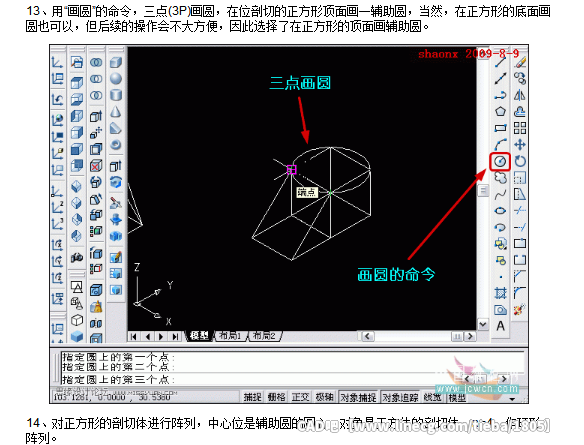Go to next layout tab arrow

pyautogui.click(x=161, y=337)
